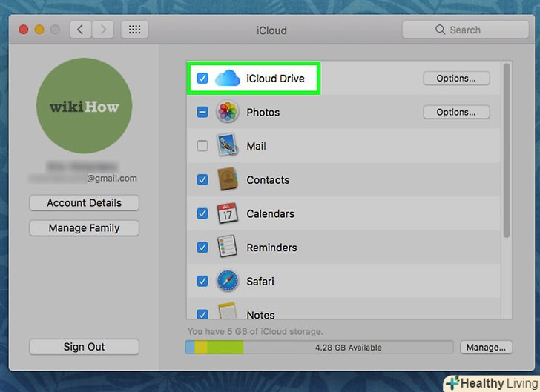
Task: Click the Notes notepad icon
Action: pos(227,310)
